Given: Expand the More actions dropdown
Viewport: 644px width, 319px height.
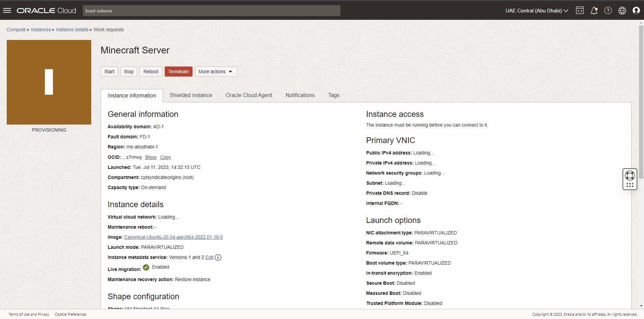Looking at the screenshot, I should click(215, 72).
